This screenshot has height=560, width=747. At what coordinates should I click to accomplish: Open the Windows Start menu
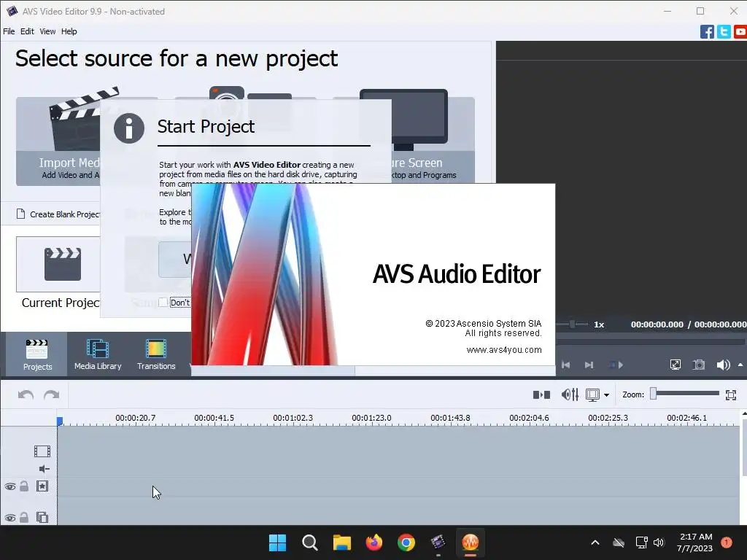[x=277, y=542]
